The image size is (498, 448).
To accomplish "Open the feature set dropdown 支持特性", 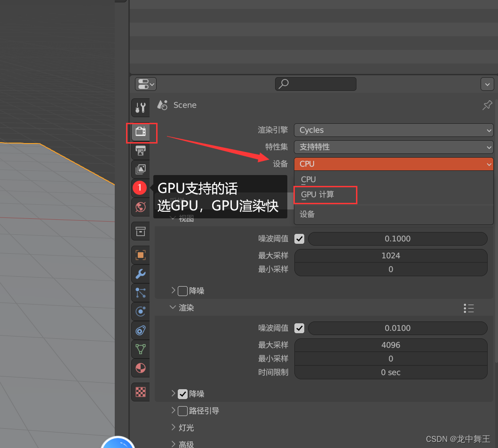I will click(394, 147).
